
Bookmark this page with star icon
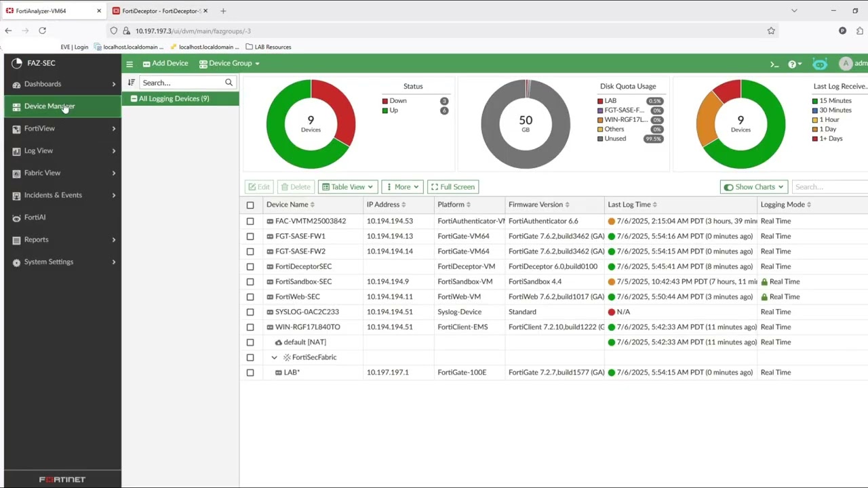point(771,30)
